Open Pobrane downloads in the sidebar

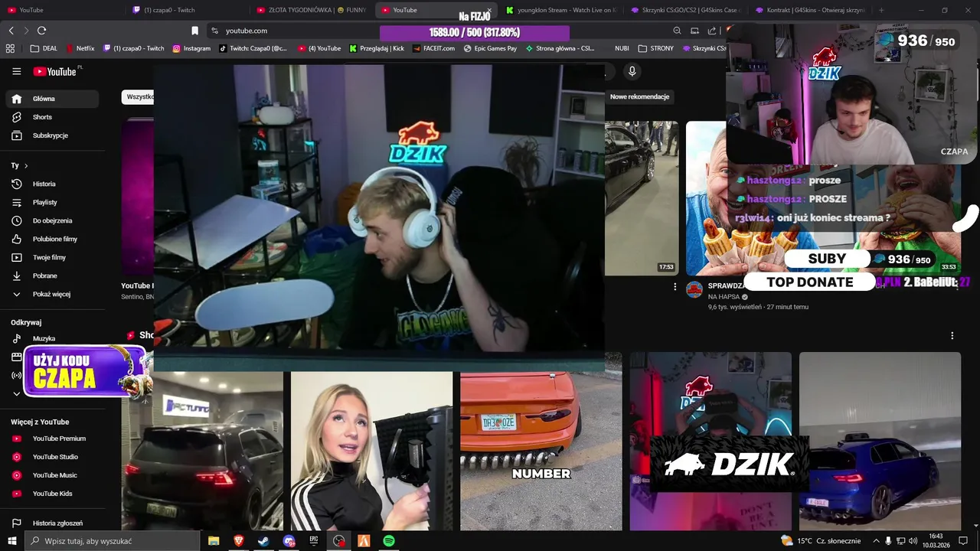click(x=52, y=275)
